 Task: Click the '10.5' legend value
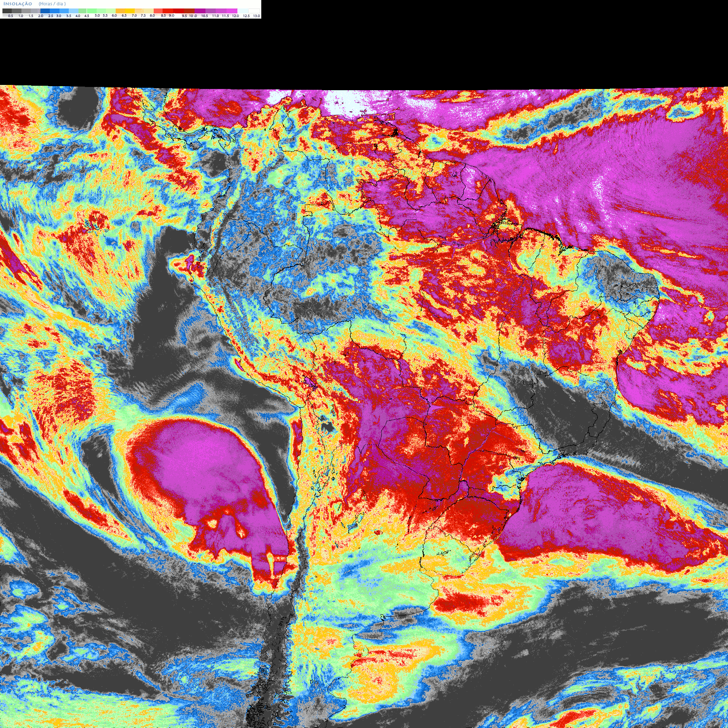205,16
